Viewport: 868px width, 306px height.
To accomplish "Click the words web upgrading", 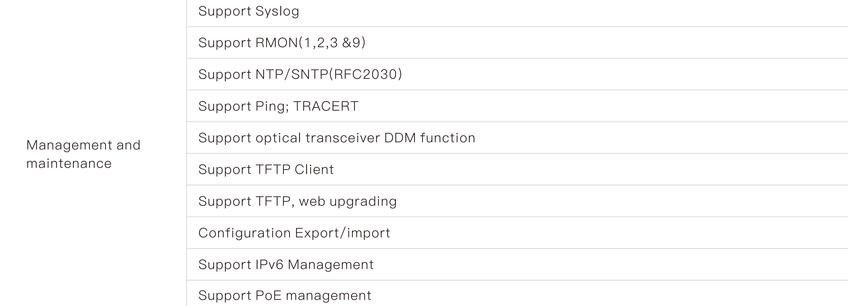I will pos(348,201).
